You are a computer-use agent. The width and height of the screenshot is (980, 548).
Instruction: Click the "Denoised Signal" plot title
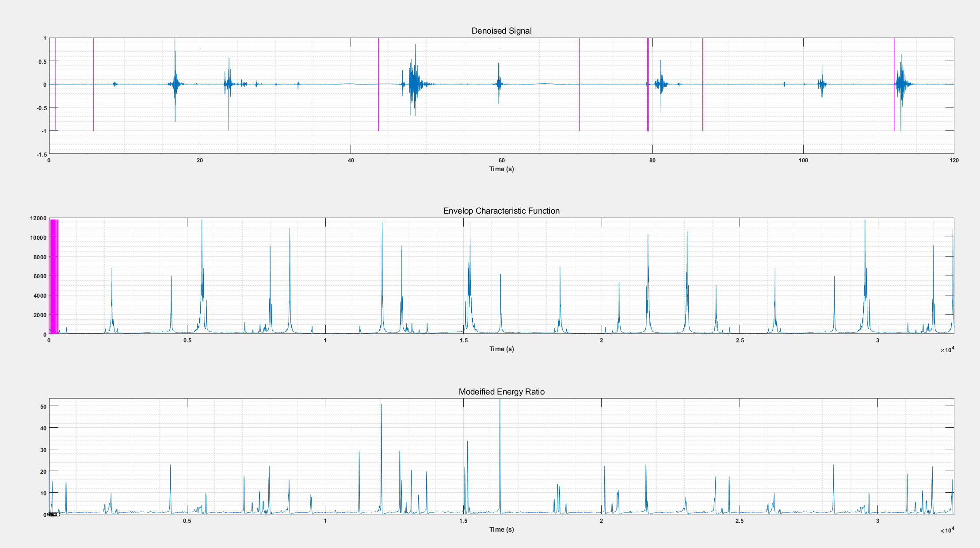(501, 31)
